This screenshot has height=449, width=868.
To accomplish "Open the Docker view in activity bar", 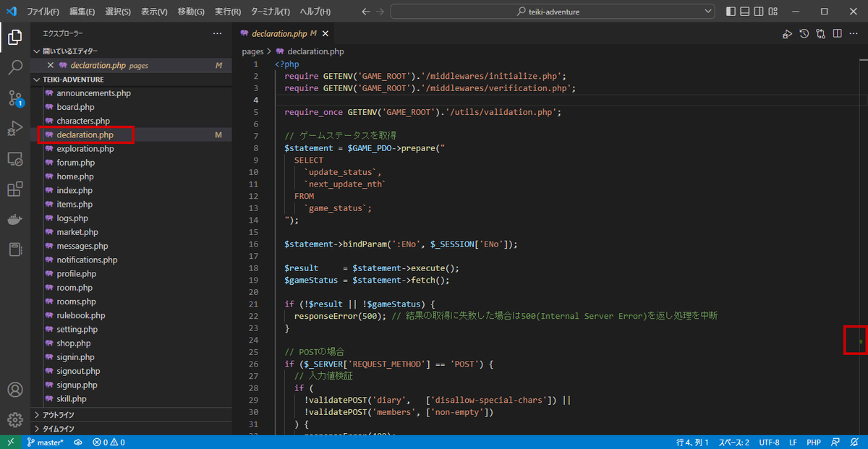I will [x=14, y=220].
